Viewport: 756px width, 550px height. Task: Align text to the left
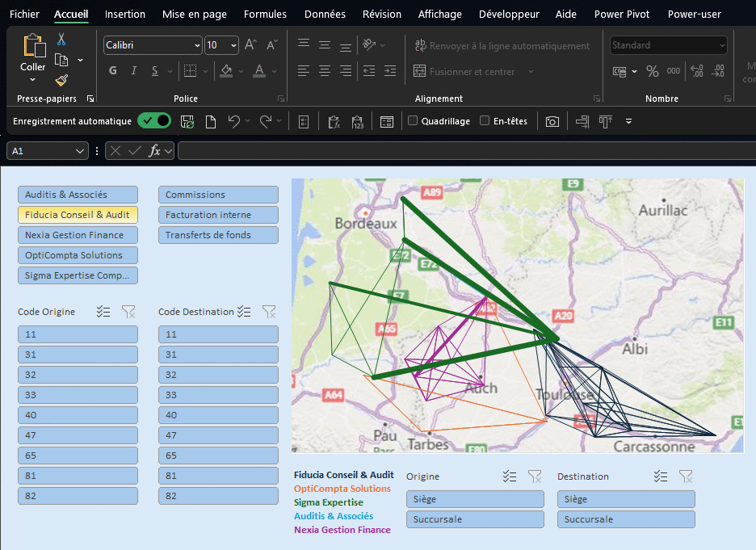(303, 71)
